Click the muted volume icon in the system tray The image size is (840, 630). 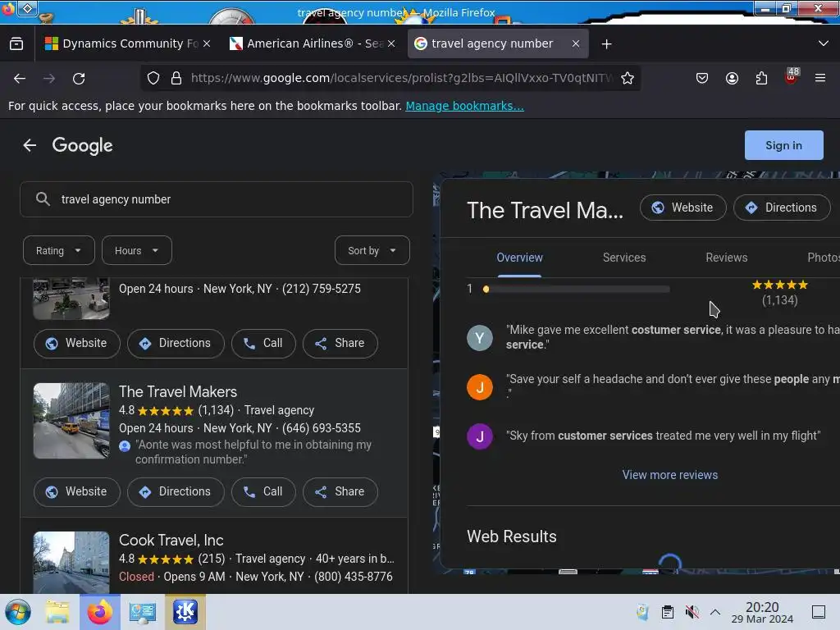point(692,612)
